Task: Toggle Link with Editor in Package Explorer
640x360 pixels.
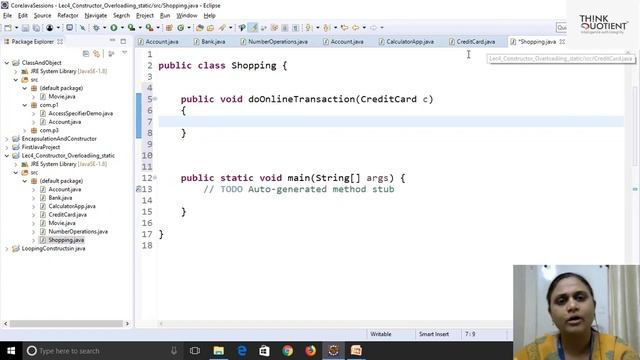Action: 96,53
